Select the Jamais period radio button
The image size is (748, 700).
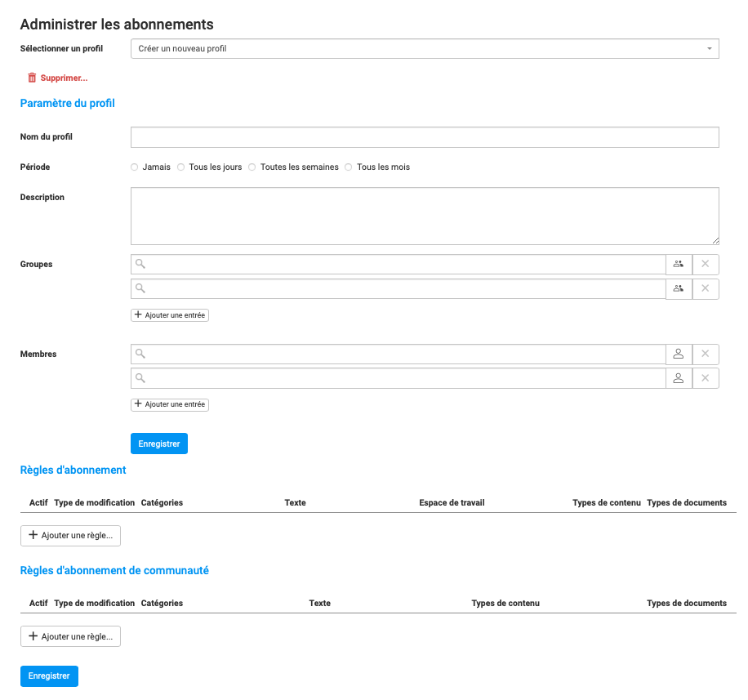[x=135, y=167]
